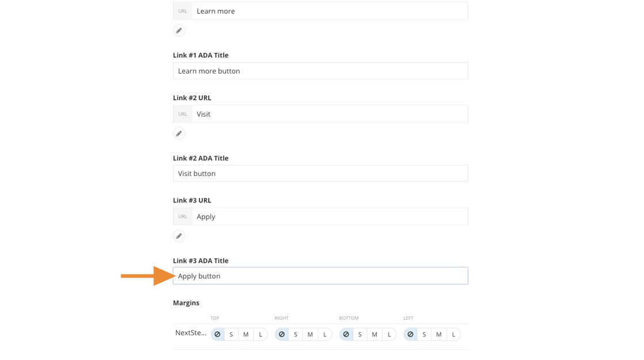Focus the Link #1 ADA Title field
The image size is (644, 360).
click(x=320, y=71)
